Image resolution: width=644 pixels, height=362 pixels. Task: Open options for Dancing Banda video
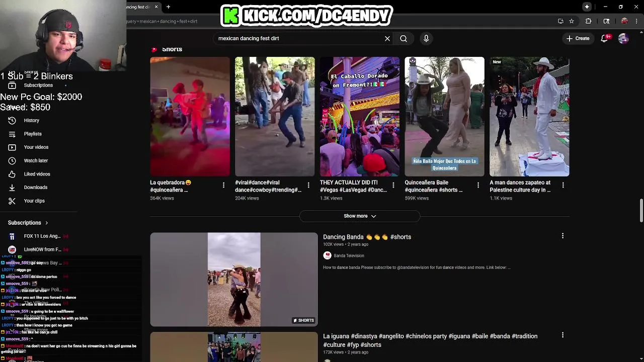tap(562, 236)
